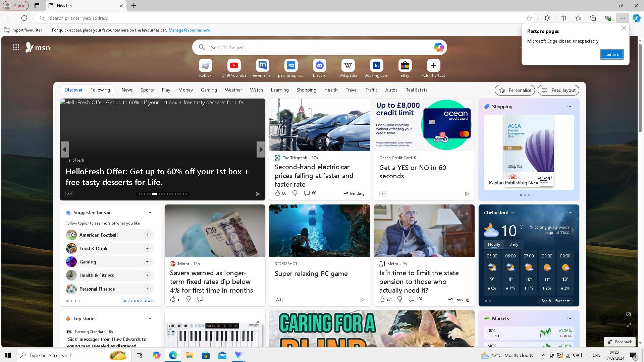Open Browser essentials heart icon
This screenshot has height=362, width=644.
click(608, 18)
